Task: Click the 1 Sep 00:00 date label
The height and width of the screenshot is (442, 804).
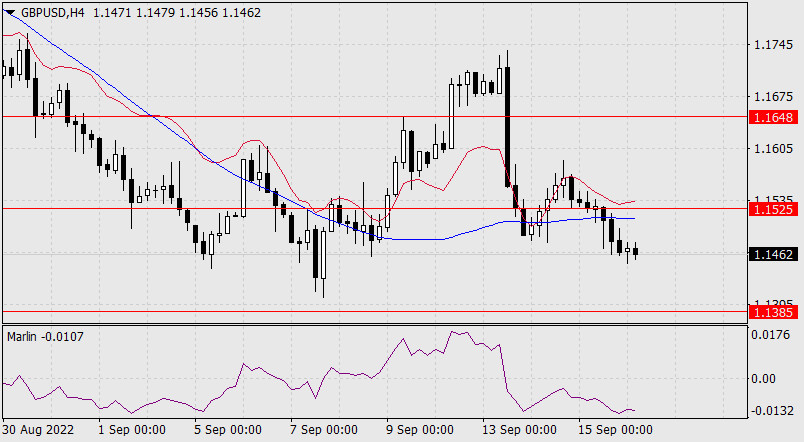Action: click(x=132, y=430)
